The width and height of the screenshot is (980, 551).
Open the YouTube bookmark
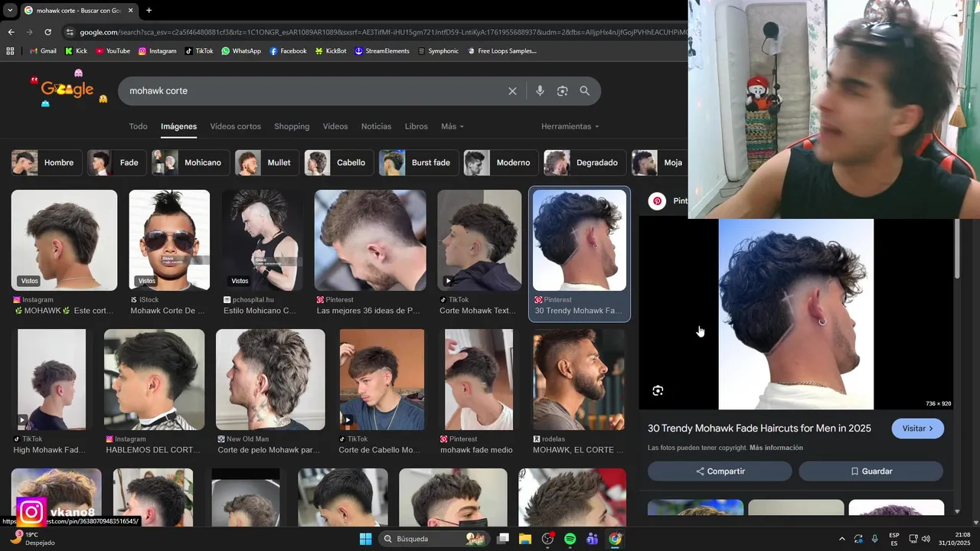point(113,51)
